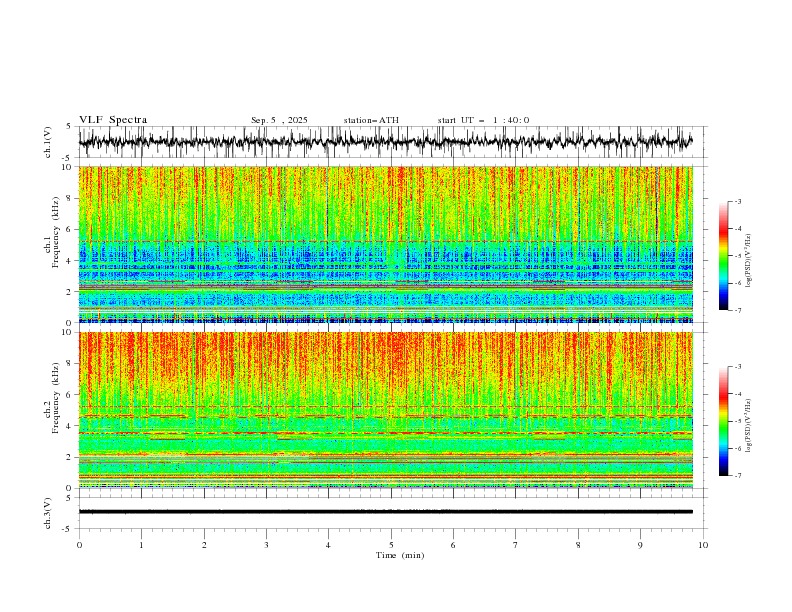Click the '-5' value on the upper color bar

tap(738, 256)
